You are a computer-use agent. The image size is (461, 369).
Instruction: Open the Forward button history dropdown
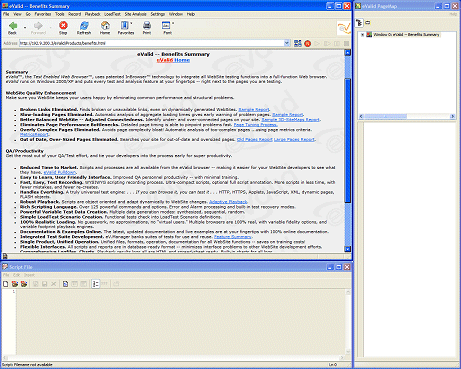51,27
